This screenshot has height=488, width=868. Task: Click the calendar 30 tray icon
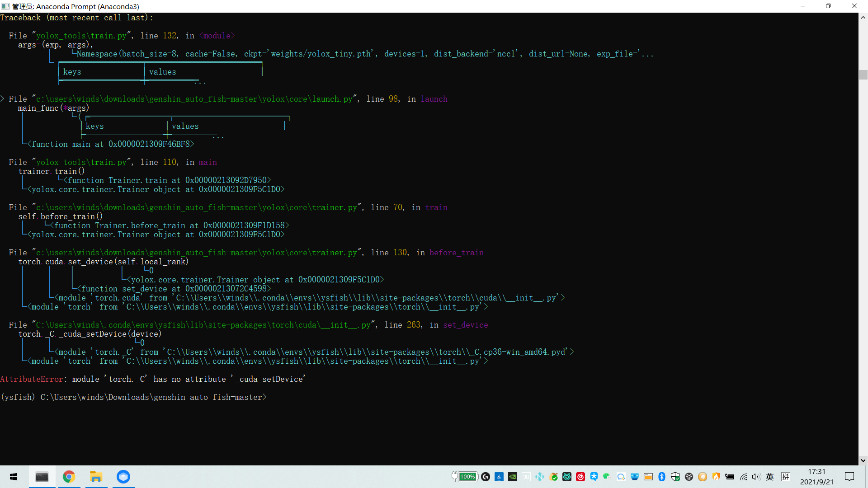526,477
